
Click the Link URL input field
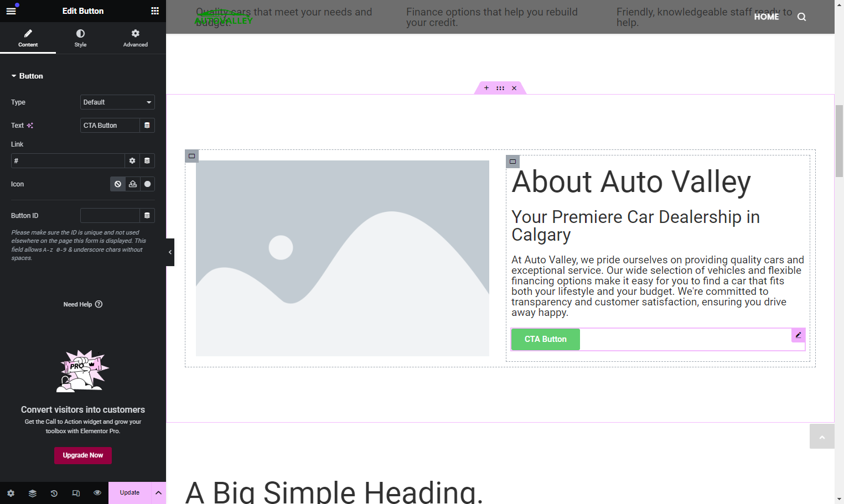[x=68, y=161]
